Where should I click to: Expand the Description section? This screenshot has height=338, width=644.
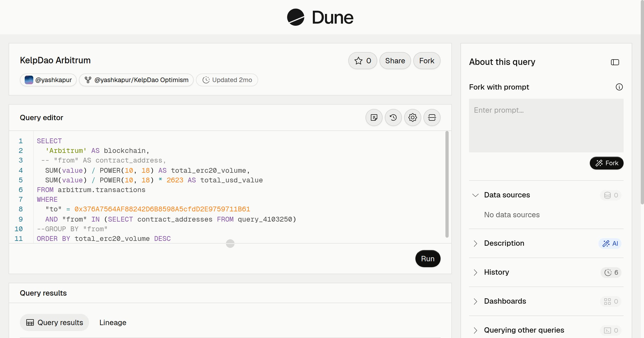475,243
